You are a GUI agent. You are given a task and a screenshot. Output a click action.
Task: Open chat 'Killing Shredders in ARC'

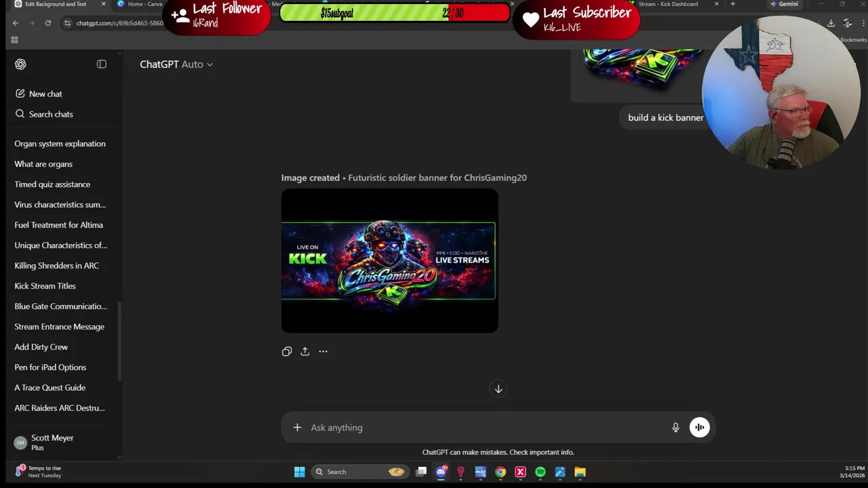[56, 266]
